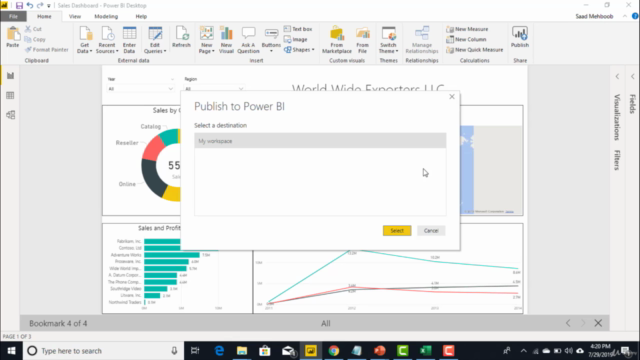Open the File tab
The height and width of the screenshot is (360, 640).
point(13,16)
